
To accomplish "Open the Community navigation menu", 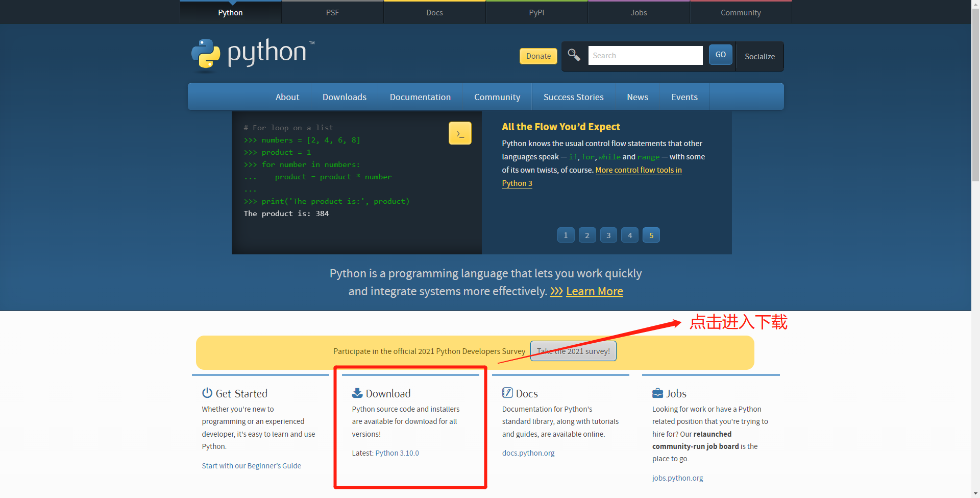I will pos(497,97).
